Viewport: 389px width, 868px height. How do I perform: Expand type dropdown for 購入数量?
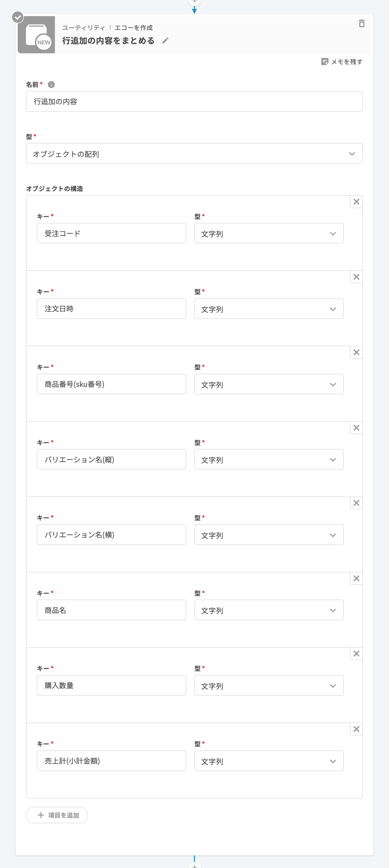tap(269, 686)
